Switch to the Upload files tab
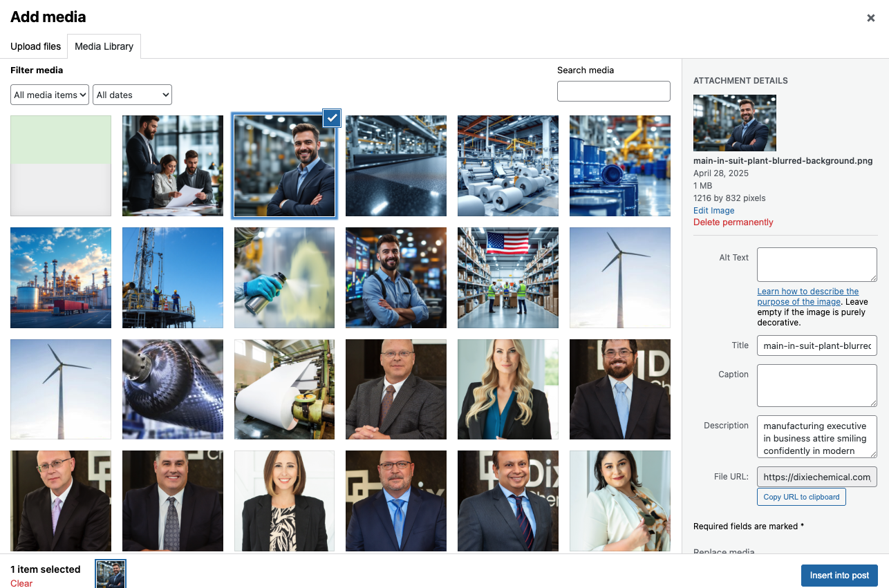Viewport: 889px width, 588px height. (35, 46)
